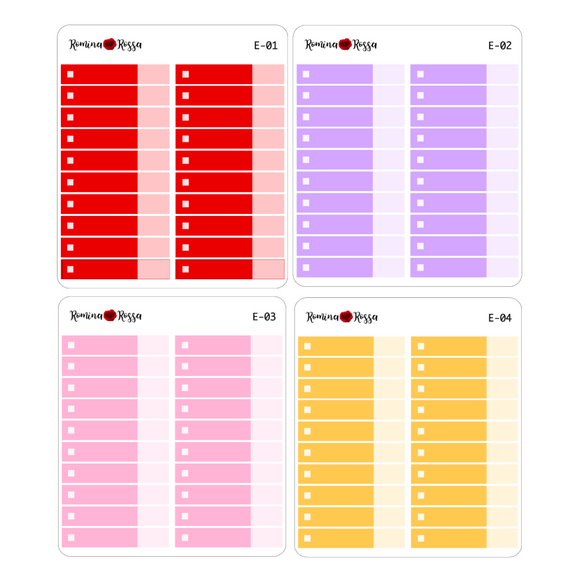Pick the light pink strip beside first red sticker
Screen dimensions: 580x580
[x=154, y=74]
